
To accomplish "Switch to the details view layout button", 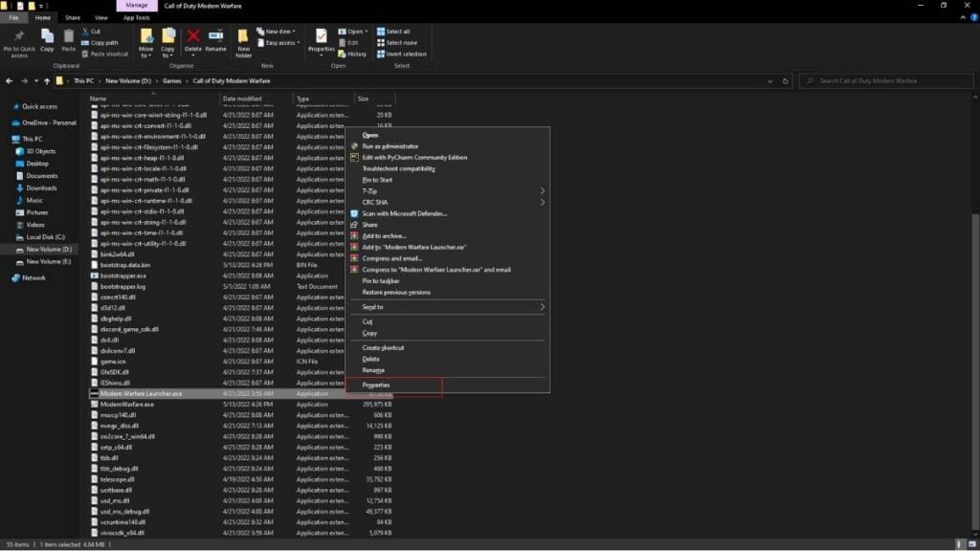I will [959, 544].
